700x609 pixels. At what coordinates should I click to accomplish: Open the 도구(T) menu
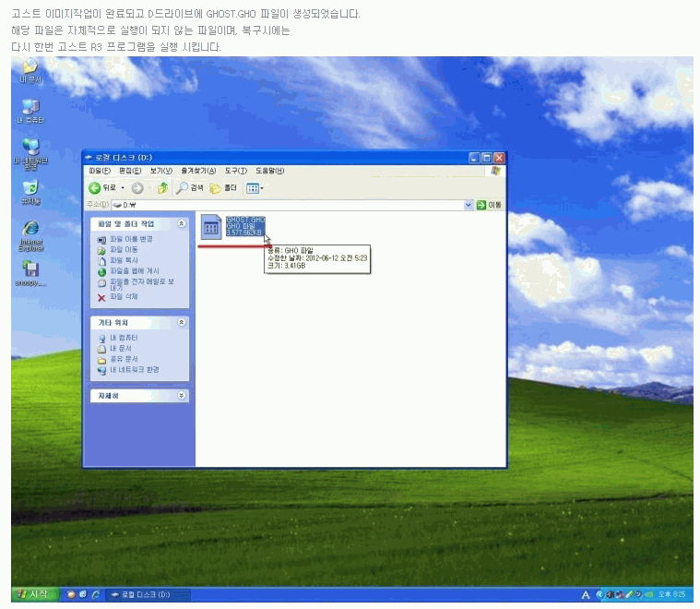pyautogui.click(x=236, y=171)
